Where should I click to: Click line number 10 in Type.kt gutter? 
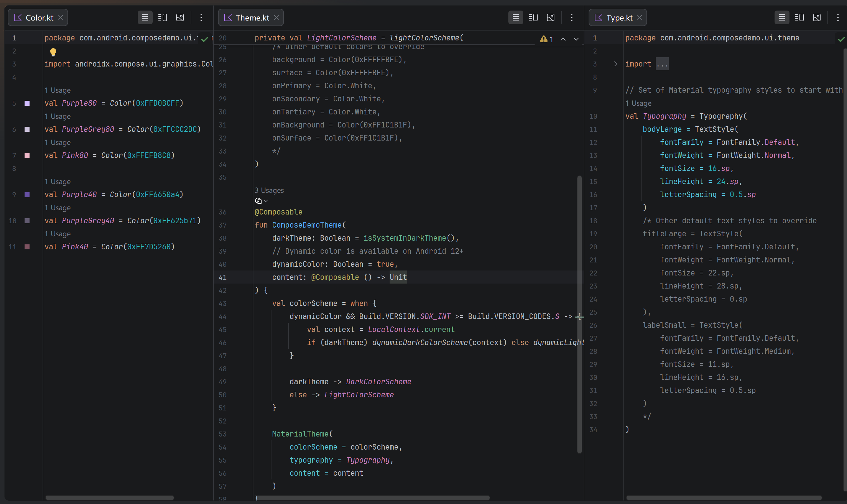(593, 117)
